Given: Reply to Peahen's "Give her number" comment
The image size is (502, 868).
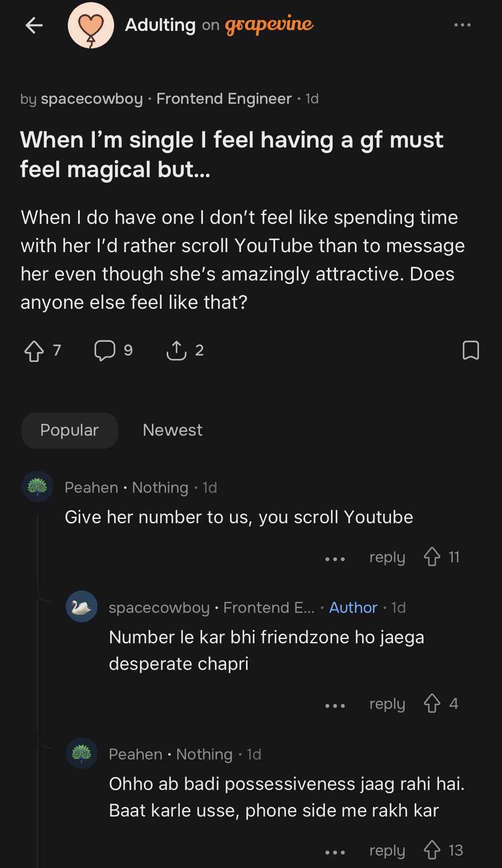Looking at the screenshot, I should [387, 558].
